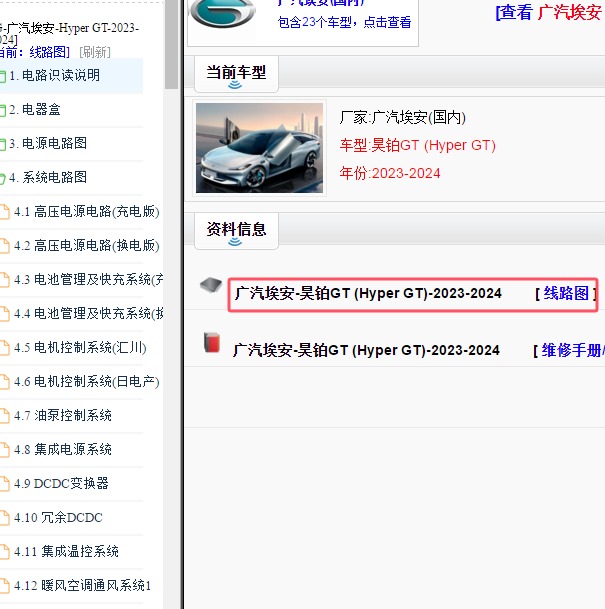Click 年份:2023-2024 text

(390, 173)
